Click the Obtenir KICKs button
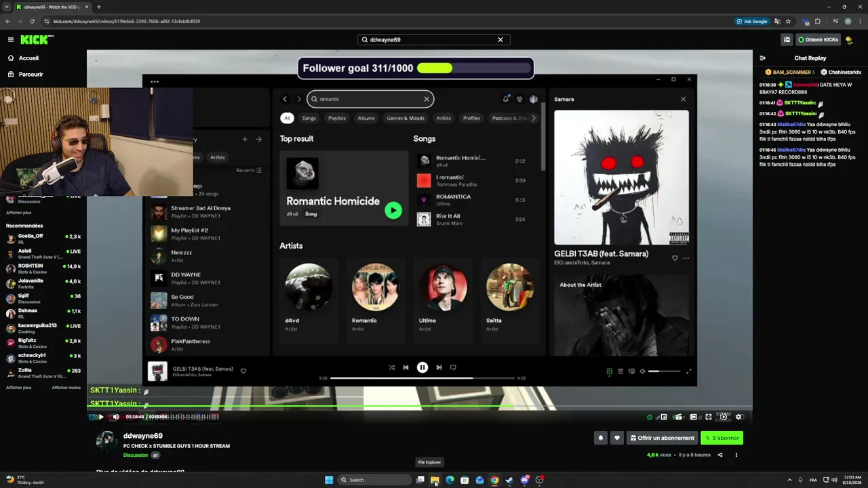868x488 pixels. (818, 40)
